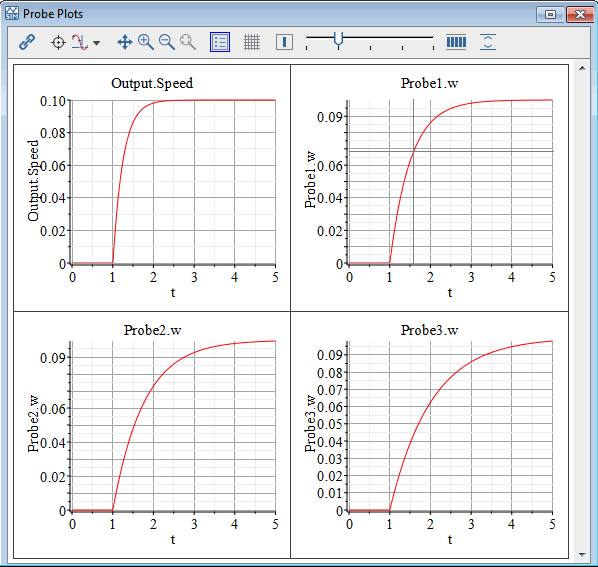
Task: Click the fit vertical height icon
Action: [x=488, y=42]
